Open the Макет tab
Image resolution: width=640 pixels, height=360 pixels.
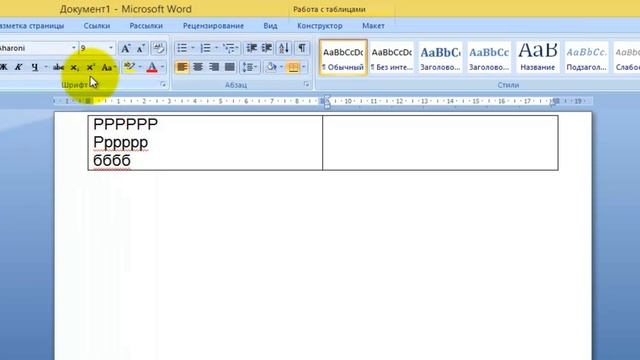[373, 26]
